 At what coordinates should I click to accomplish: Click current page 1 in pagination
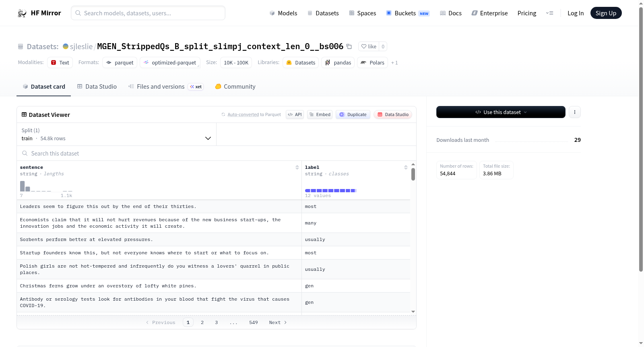click(188, 322)
